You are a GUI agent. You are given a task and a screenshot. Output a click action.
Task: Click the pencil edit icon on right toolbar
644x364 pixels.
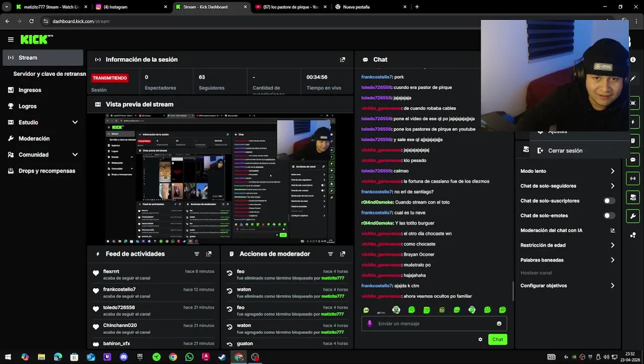633,79
